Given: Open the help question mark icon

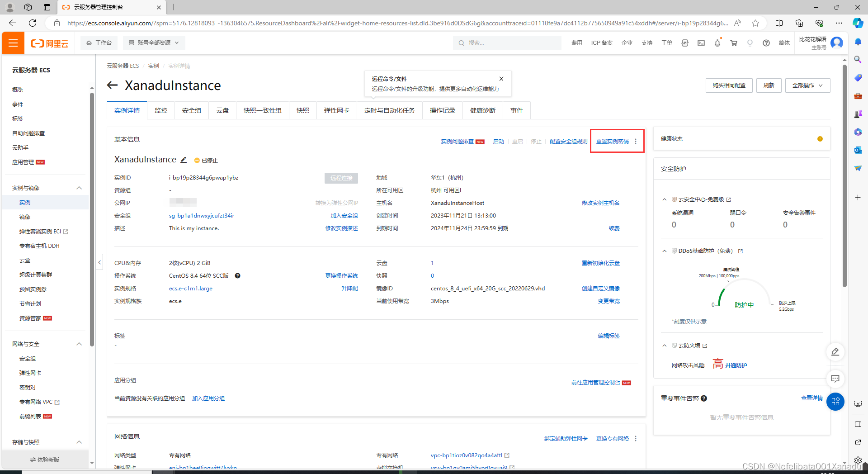Looking at the screenshot, I should click(x=766, y=43).
